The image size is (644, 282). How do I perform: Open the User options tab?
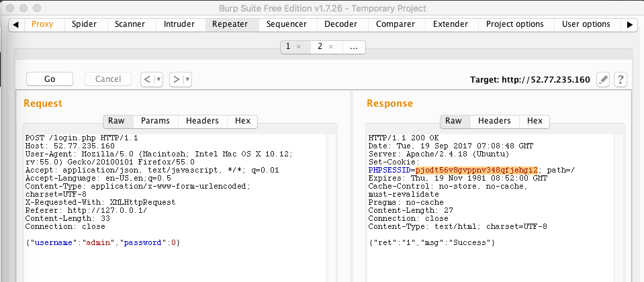(x=586, y=24)
